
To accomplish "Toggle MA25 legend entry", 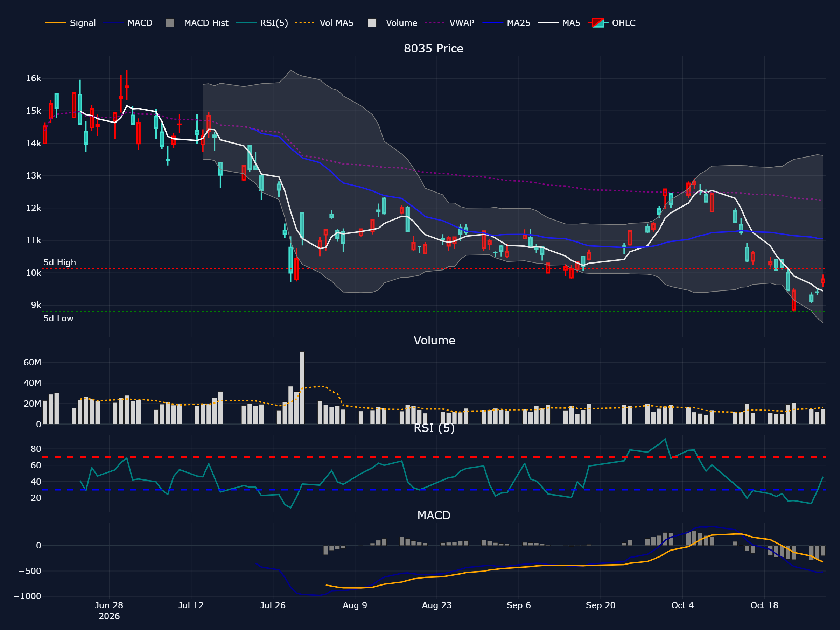I will coord(506,23).
